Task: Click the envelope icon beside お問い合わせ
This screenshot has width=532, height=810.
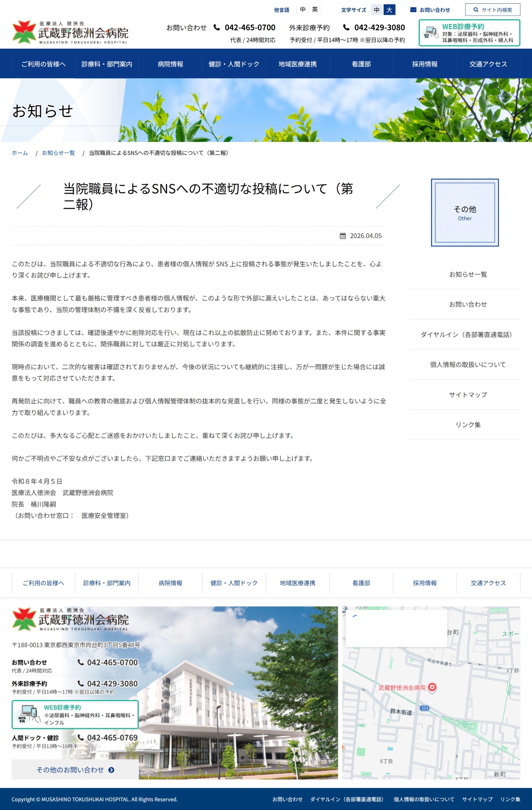Action: 413,10
